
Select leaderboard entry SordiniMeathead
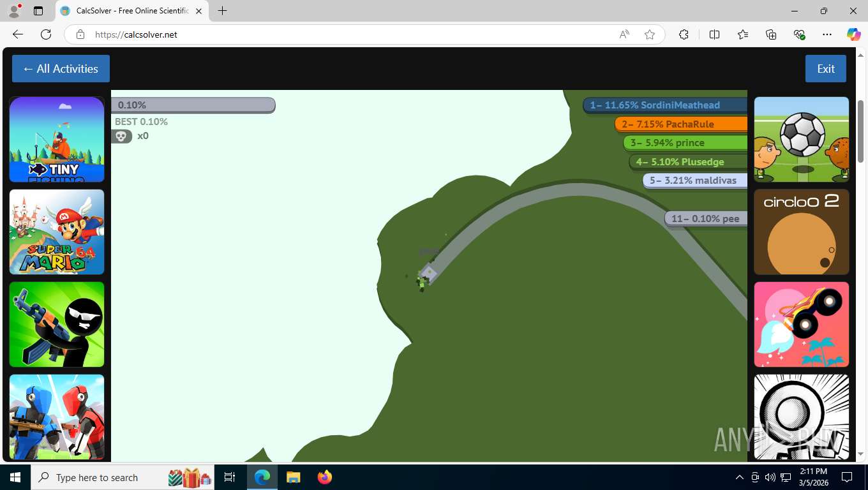tap(665, 105)
